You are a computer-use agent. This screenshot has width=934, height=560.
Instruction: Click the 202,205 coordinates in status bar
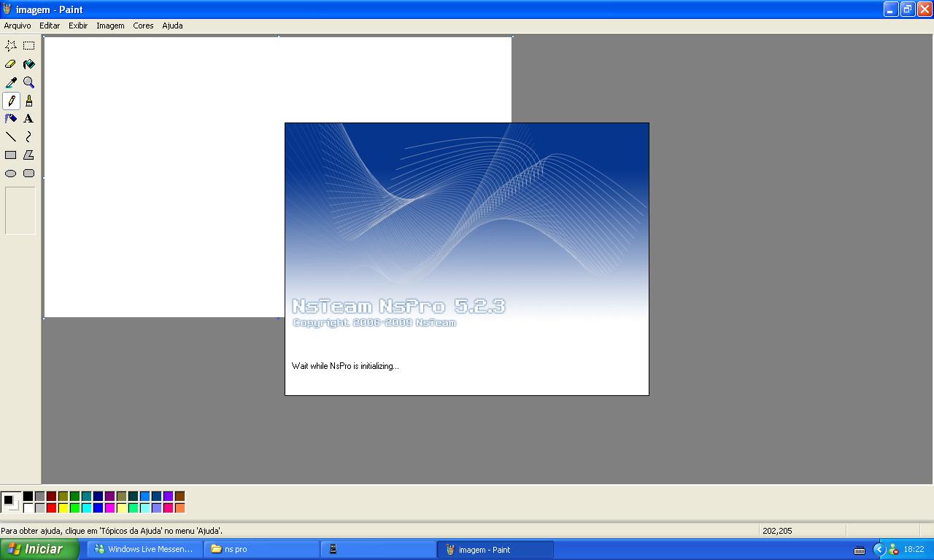point(777,531)
